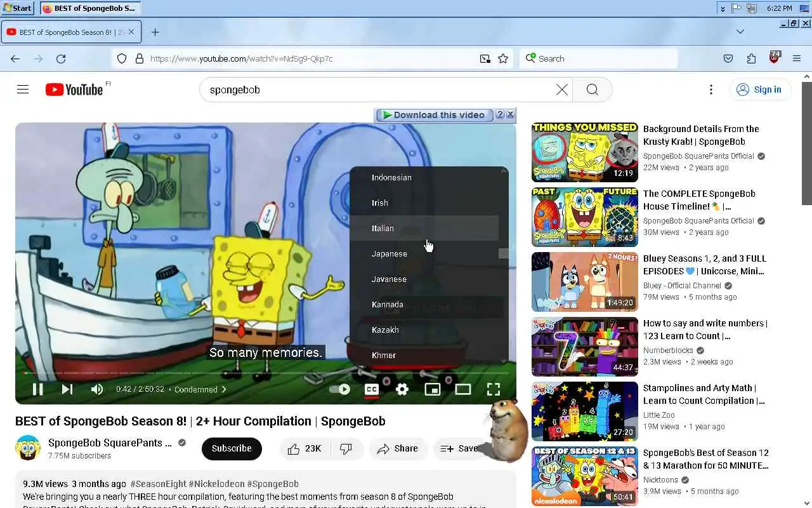Choose Khmer from the language list
Viewport: 812px width, 508px height.
[424, 355]
